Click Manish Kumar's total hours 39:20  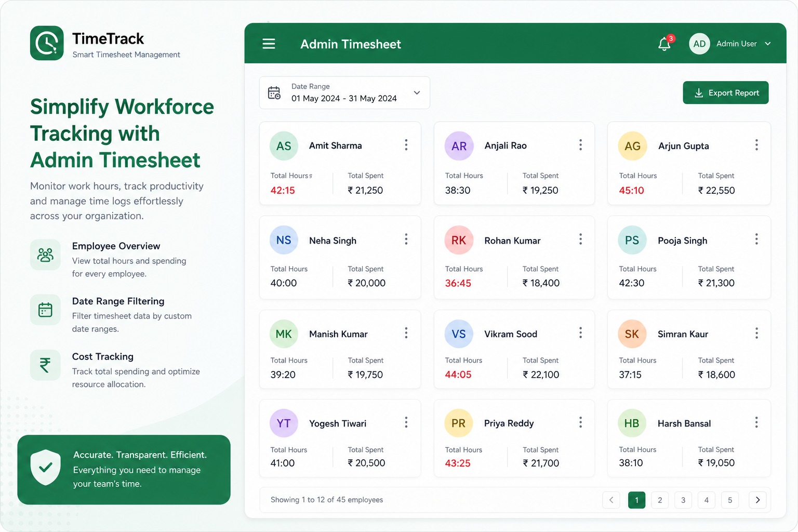[283, 375]
